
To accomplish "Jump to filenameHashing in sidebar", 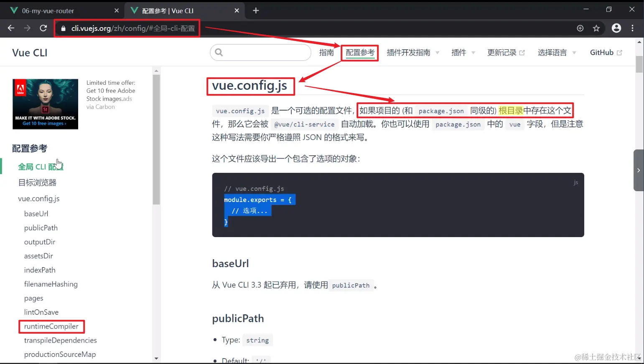I will [x=51, y=284].
